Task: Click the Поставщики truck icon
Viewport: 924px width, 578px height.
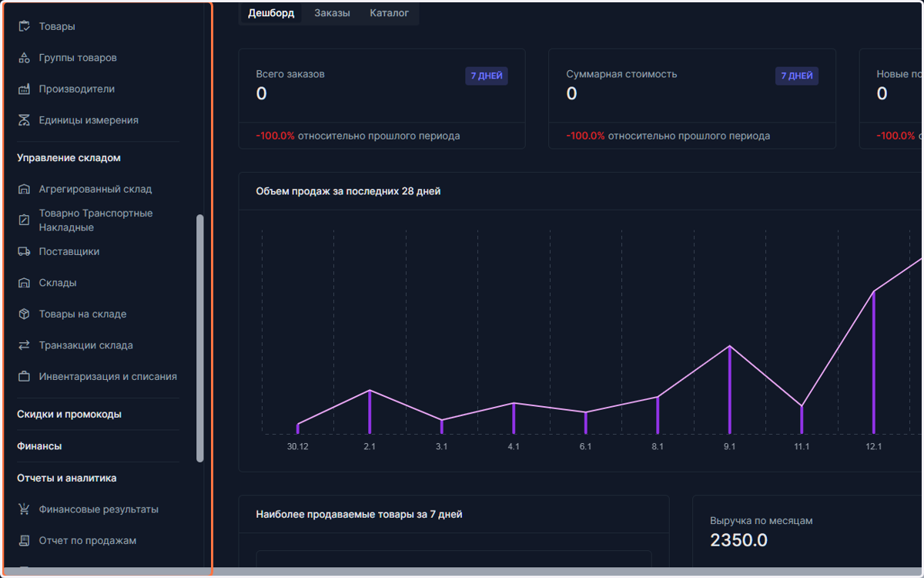Action: pos(24,251)
